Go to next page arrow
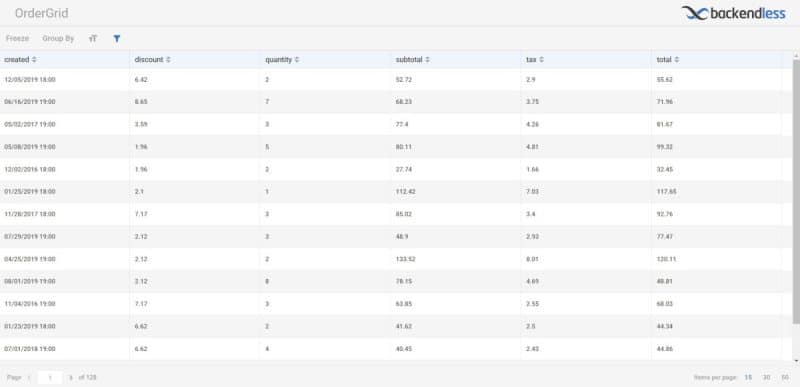The image size is (800, 387). point(71,378)
